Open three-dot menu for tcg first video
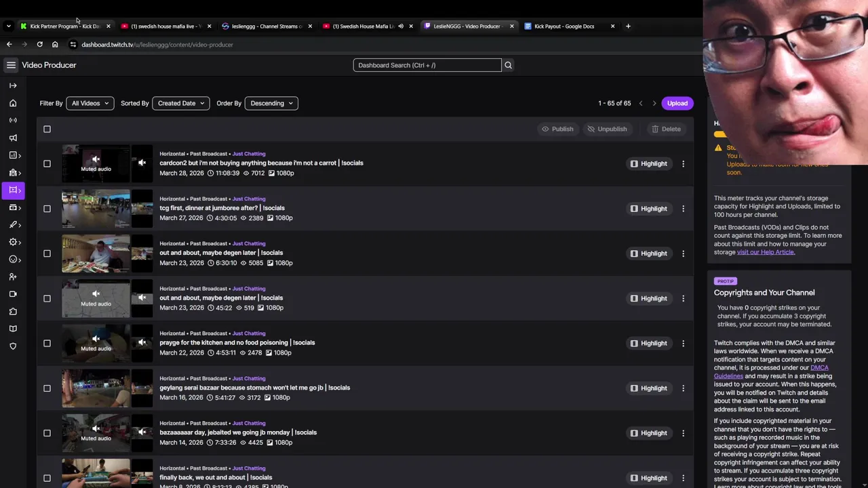Image resolution: width=868 pixels, height=488 pixels. (x=683, y=209)
